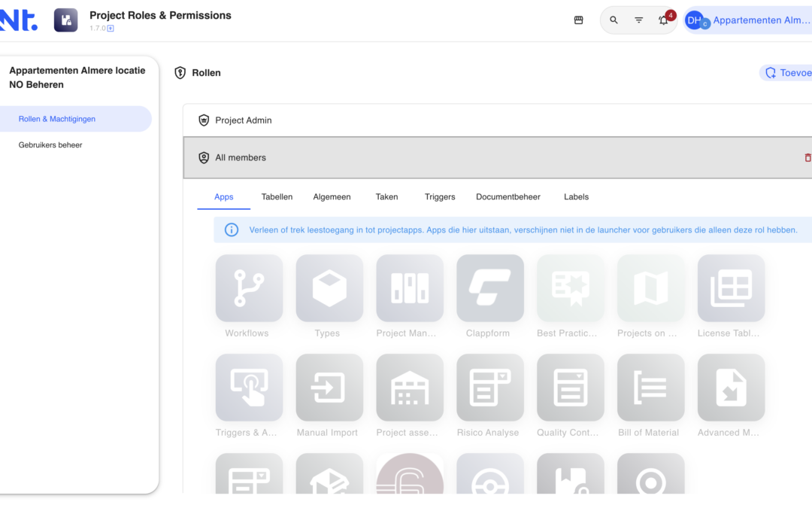
Task: Toggle the Best Practic... app tile
Action: pos(570,287)
